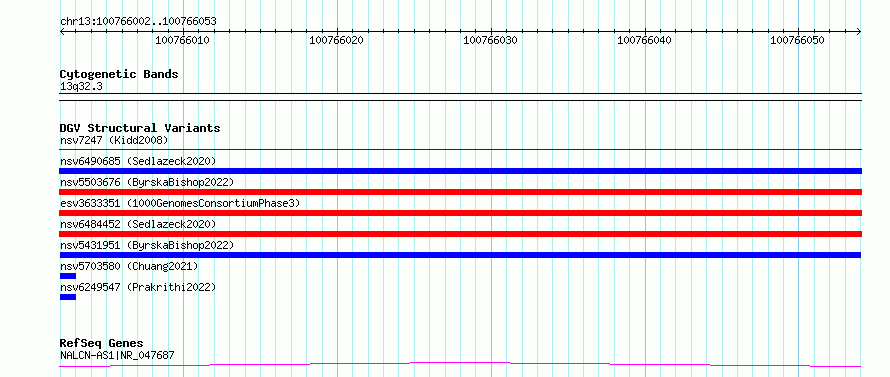Click ruler tick label 100766010
This screenshot has width=890, height=377.
[182, 40]
